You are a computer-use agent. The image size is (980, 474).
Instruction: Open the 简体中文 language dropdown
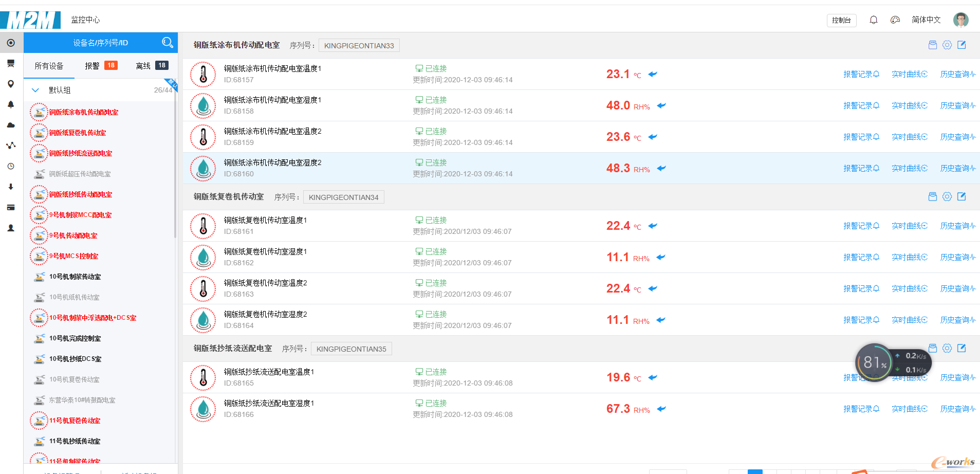point(926,20)
